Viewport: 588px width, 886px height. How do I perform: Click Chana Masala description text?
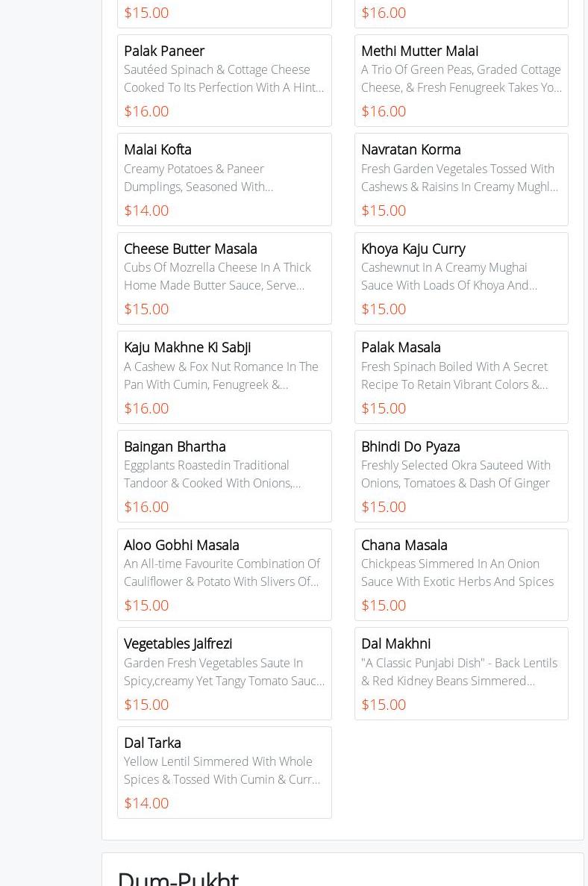[x=457, y=573]
